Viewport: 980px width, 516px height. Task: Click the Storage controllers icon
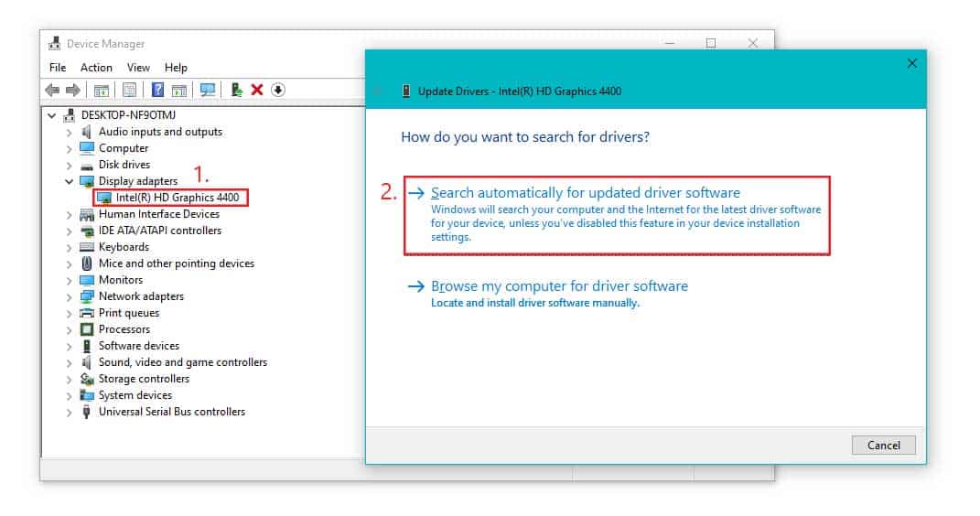coord(87,379)
